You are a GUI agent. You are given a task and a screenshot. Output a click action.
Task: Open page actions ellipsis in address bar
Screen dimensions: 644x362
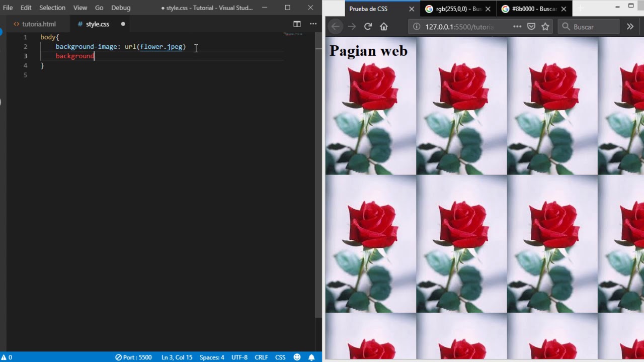tap(517, 27)
